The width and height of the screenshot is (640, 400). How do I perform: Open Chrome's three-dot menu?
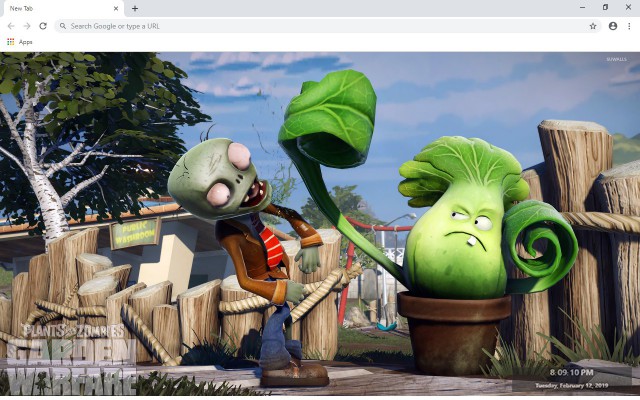(x=629, y=26)
